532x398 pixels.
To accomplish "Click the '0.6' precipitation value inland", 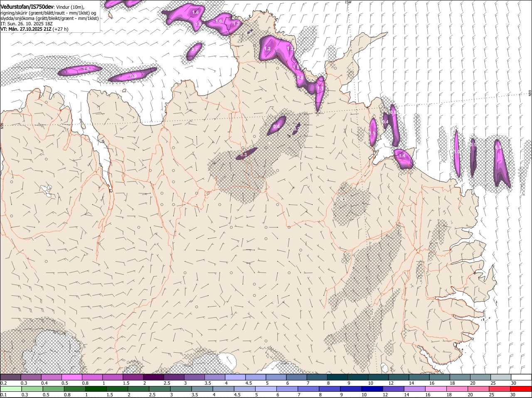I will pyautogui.click(x=276, y=126).
